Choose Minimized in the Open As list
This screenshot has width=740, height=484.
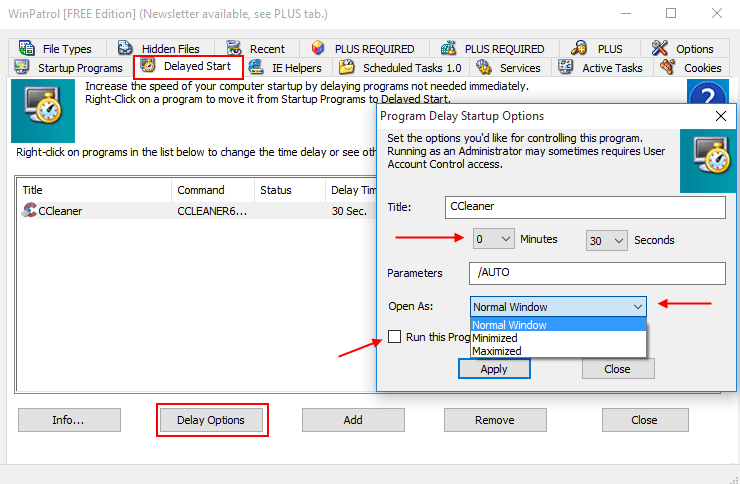pyautogui.click(x=558, y=338)
